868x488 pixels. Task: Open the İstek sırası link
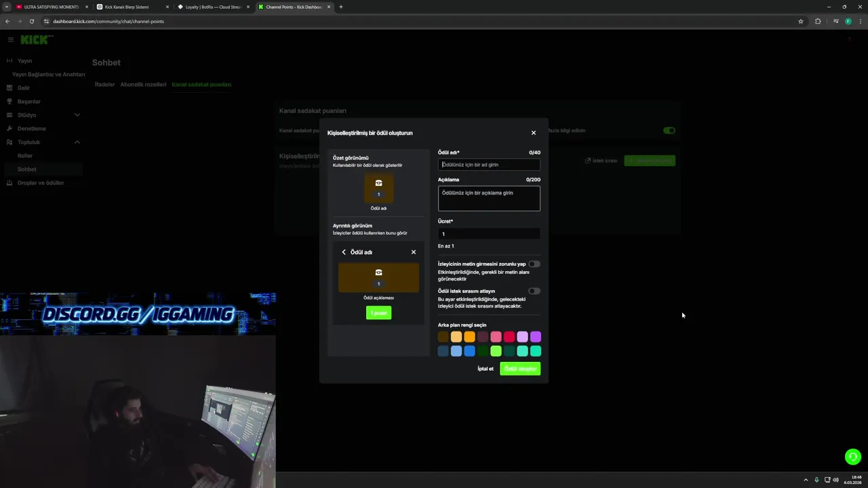pos(601,161)
